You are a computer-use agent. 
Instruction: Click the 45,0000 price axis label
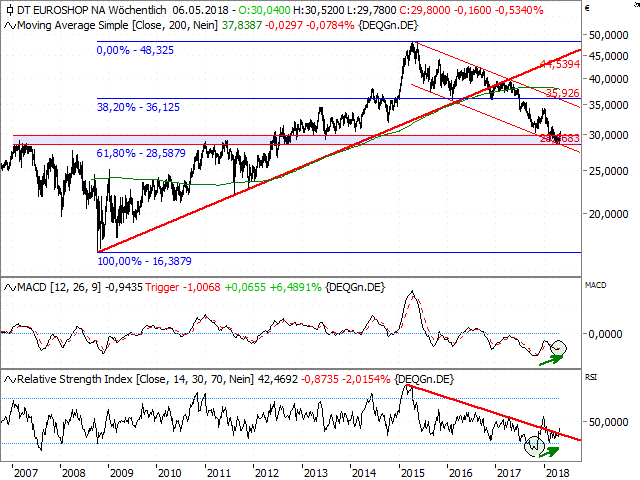[x=608, y=56]
